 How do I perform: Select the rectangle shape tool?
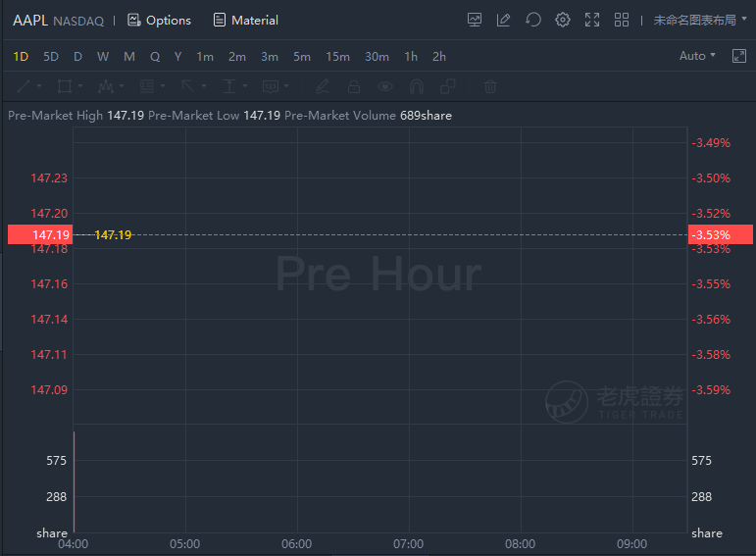(x=65, y=86)
